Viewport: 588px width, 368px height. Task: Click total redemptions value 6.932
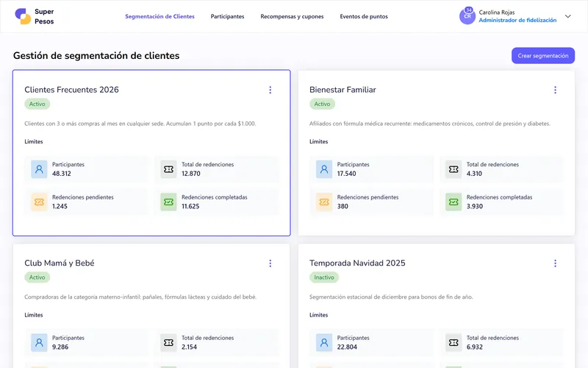point(475,347)
